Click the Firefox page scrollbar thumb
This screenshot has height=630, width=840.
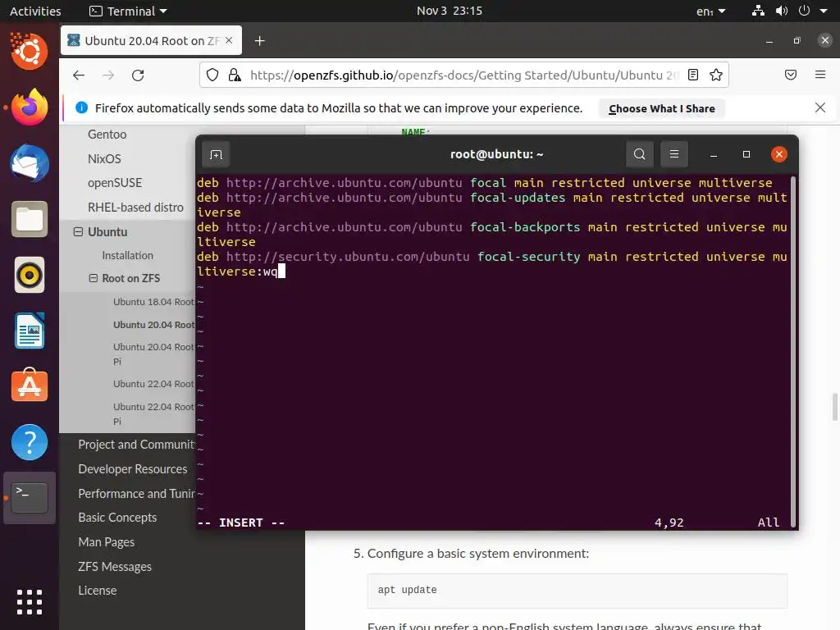(834, 407)
